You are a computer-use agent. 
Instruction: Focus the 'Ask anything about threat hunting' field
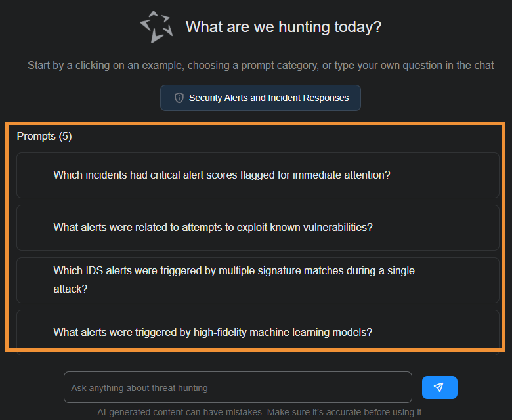pos(238,388)
